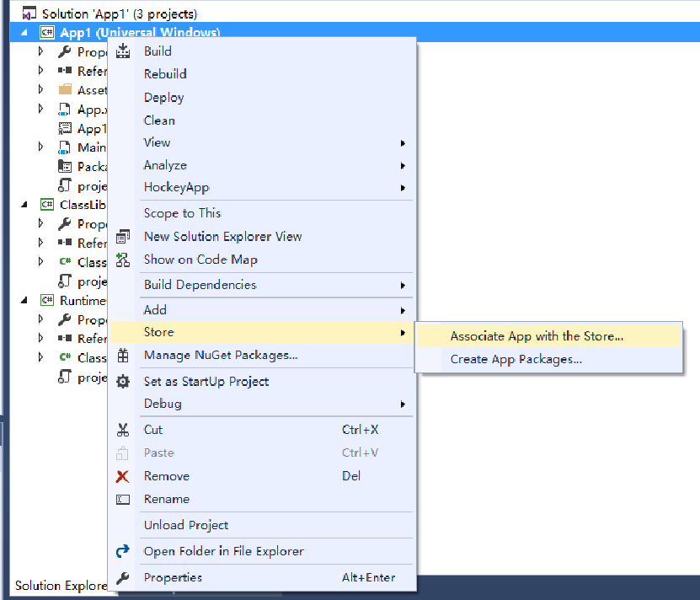
Task: Click the ClassLib C# project icon
Action: pos(47,205)
